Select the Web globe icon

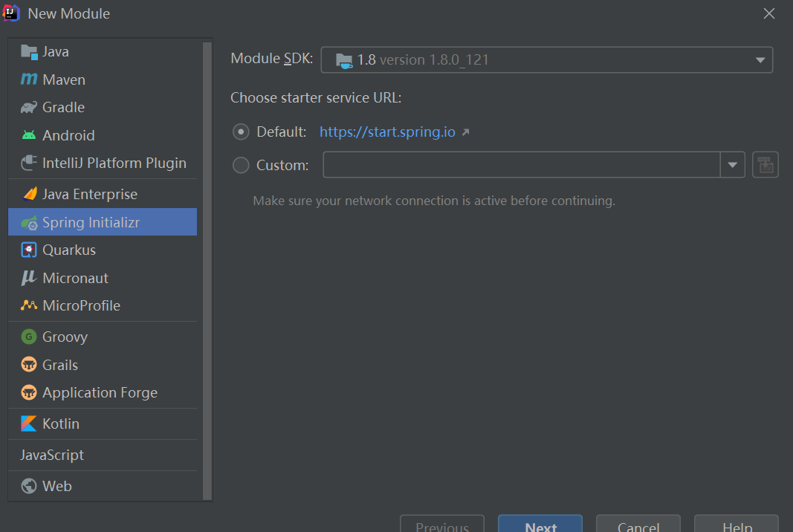point(29,485)
